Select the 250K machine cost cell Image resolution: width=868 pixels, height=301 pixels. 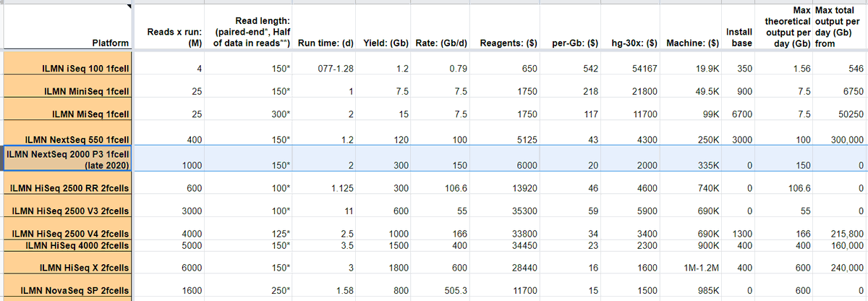point(692,133)
